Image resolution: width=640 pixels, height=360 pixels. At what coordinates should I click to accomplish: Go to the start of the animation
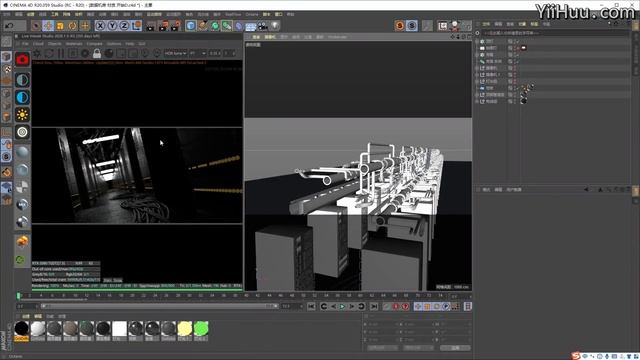pyautogui.click(x=311, y=306)
